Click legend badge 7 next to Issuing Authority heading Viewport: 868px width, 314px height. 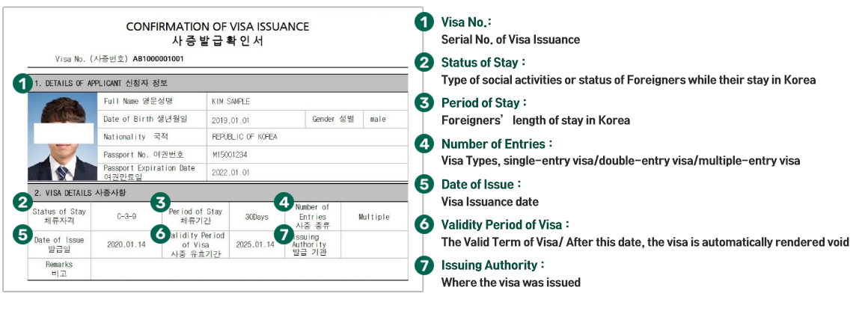pos(424,265)
